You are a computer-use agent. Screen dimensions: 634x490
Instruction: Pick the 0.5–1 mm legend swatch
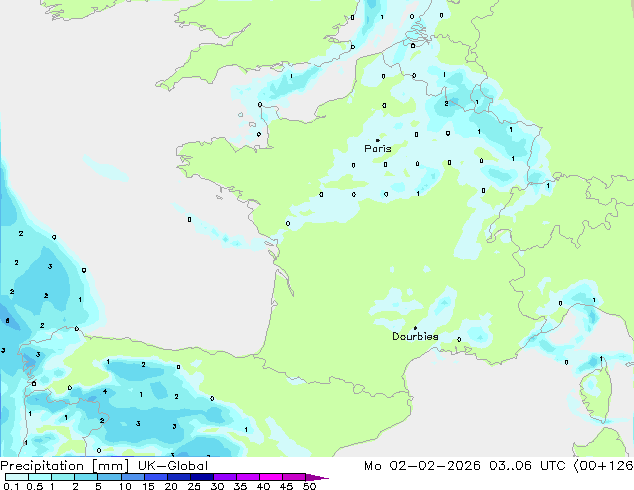[x=40, y=477]
